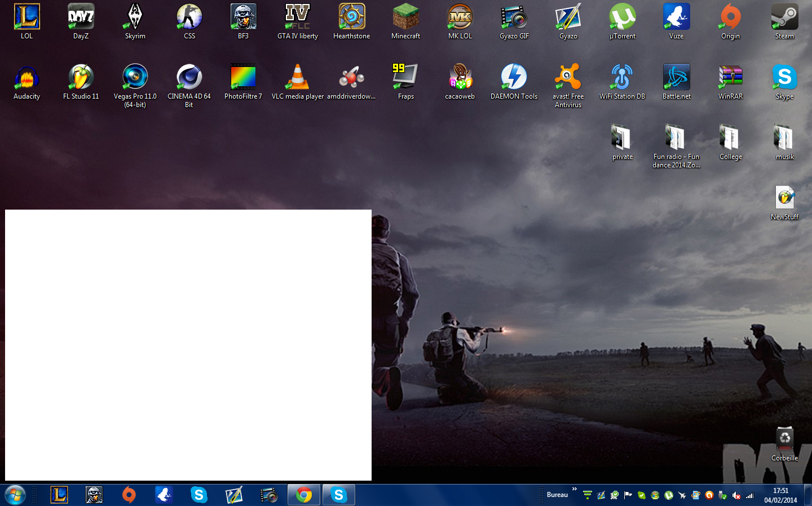Open the Steam desktop shortcut
The width and height of the screenshot is (812, 506).
point(785,22)
